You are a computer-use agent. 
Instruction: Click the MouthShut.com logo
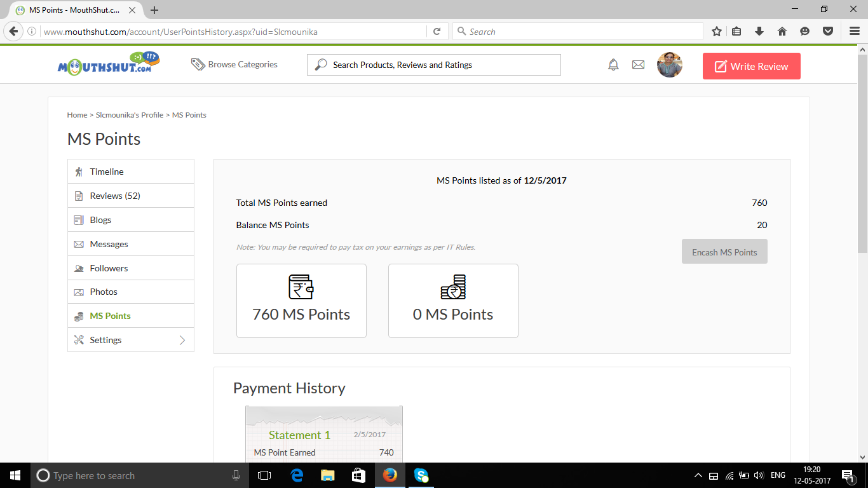point(109,64)
